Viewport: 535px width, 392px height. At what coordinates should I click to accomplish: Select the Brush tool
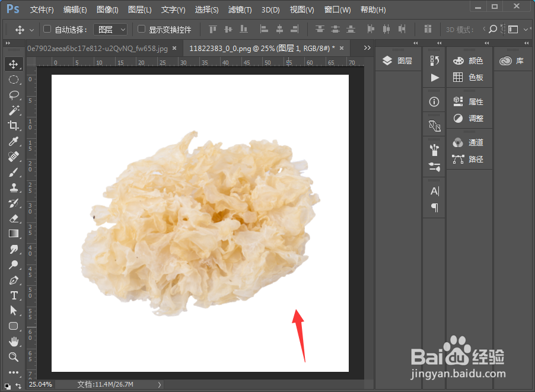tap(14, 173)
